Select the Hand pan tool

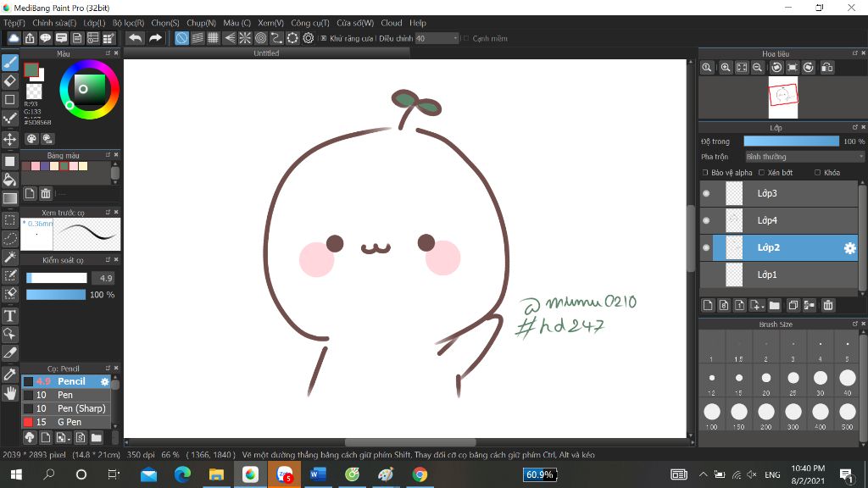point(10,393)
